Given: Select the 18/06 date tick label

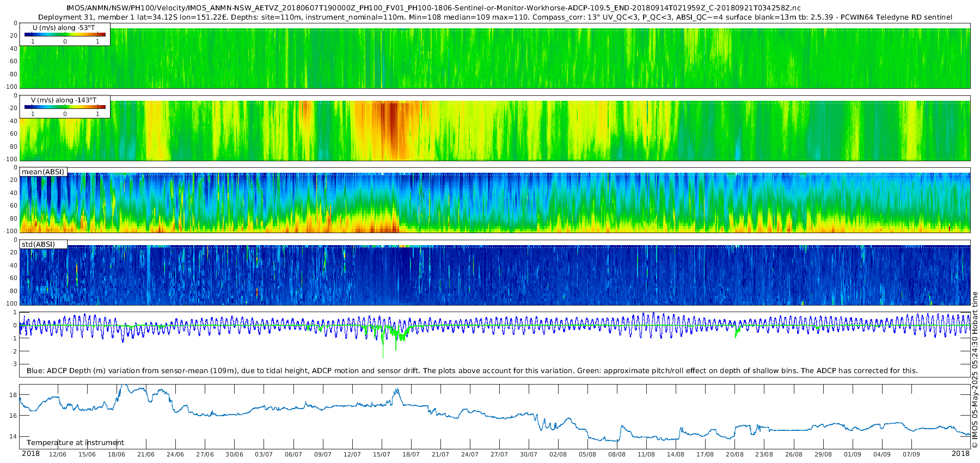Looking at the screenshot, I should [x=117, y=454].
